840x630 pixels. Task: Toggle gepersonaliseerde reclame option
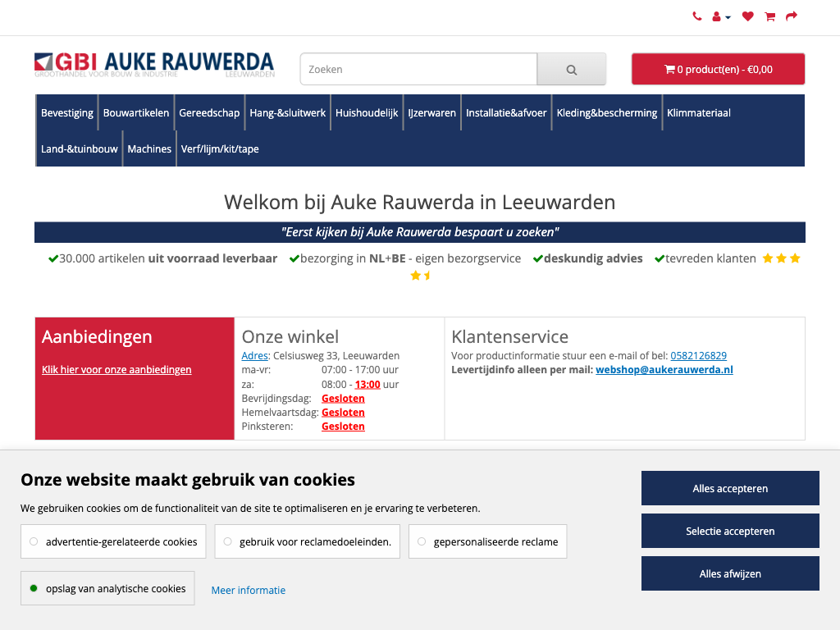(x=488, y=541)
